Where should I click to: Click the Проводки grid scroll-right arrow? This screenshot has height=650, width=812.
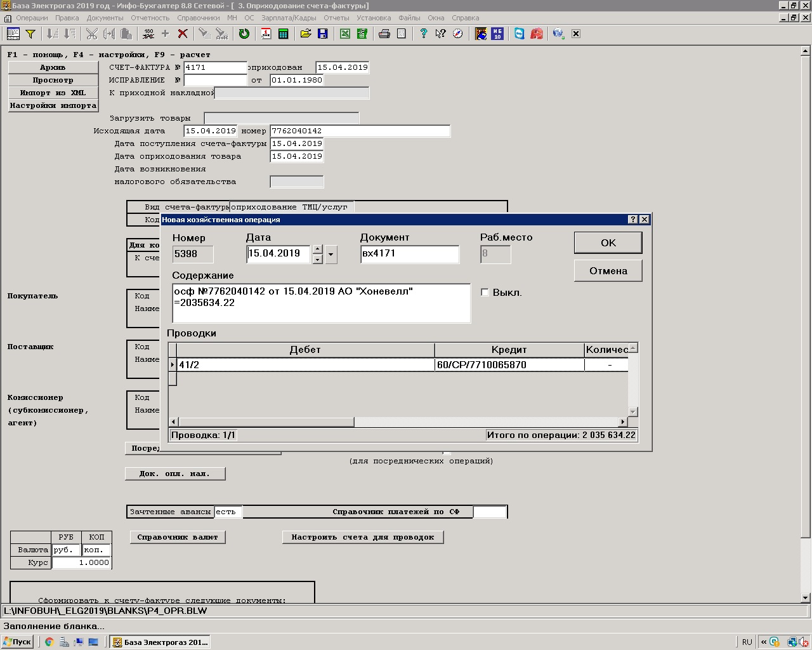click(x=623, y=422)
